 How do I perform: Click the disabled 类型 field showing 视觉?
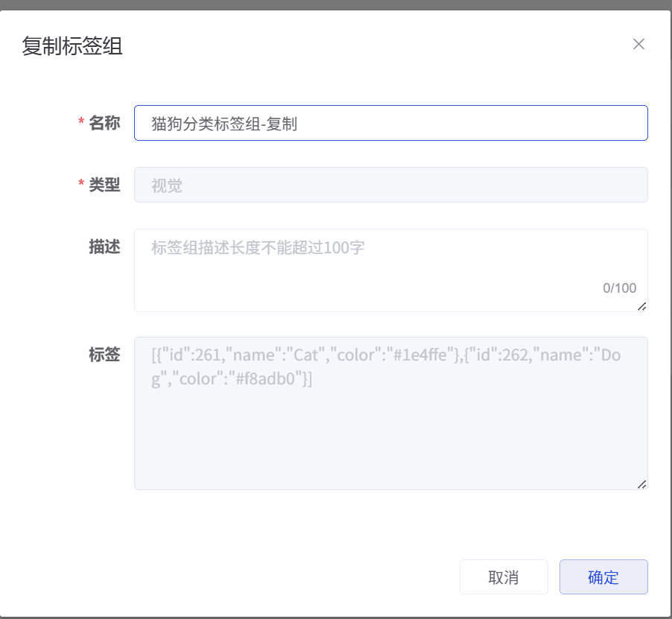pyautogui.click(x=390, y=185)
